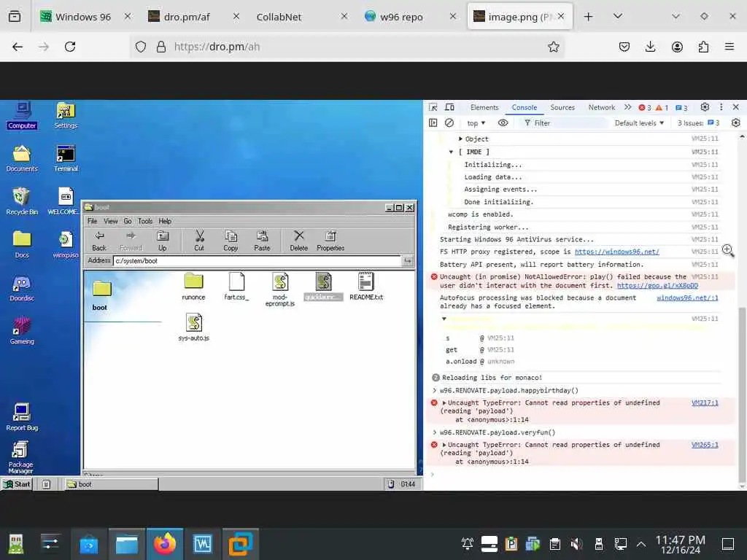747x560 pixels.
Task: Click the Windows 96 Start button
Action: 17,484
